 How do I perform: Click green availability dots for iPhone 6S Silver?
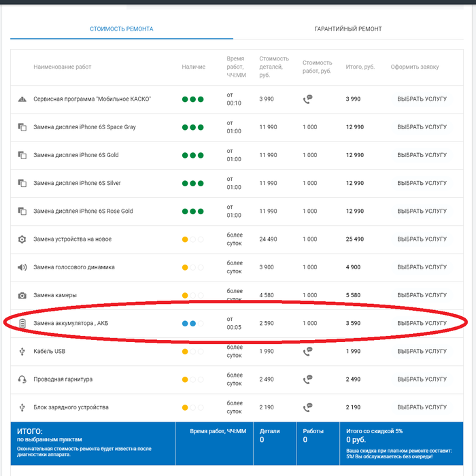(192, 184)
